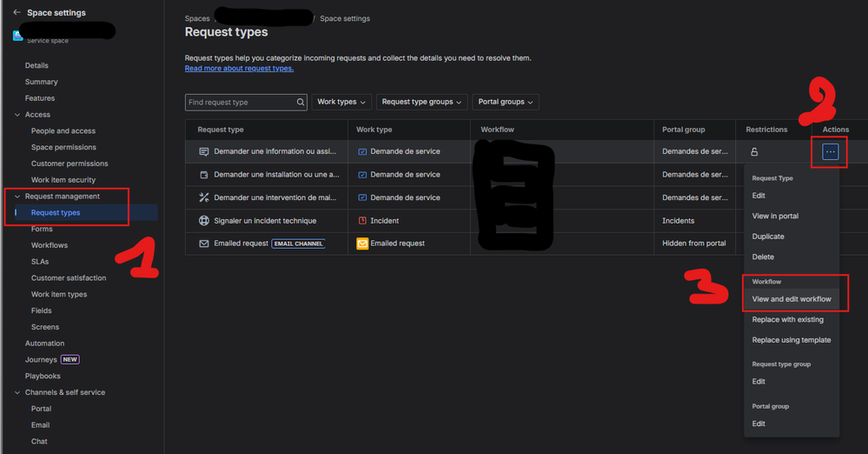Image resolution: width=868 pixels, height=454 pixels.
Task: Click Signaler un incident technique request type
Action: [x=265, y=221]
